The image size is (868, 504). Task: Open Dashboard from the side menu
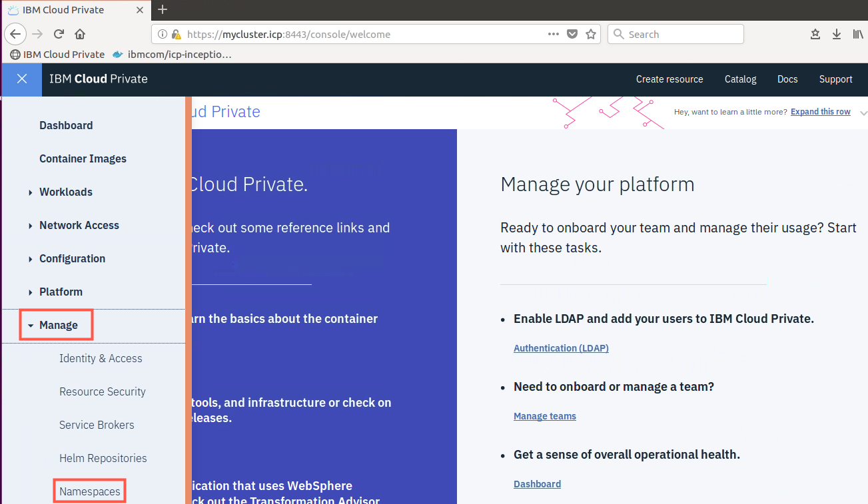tap(66, 125)
